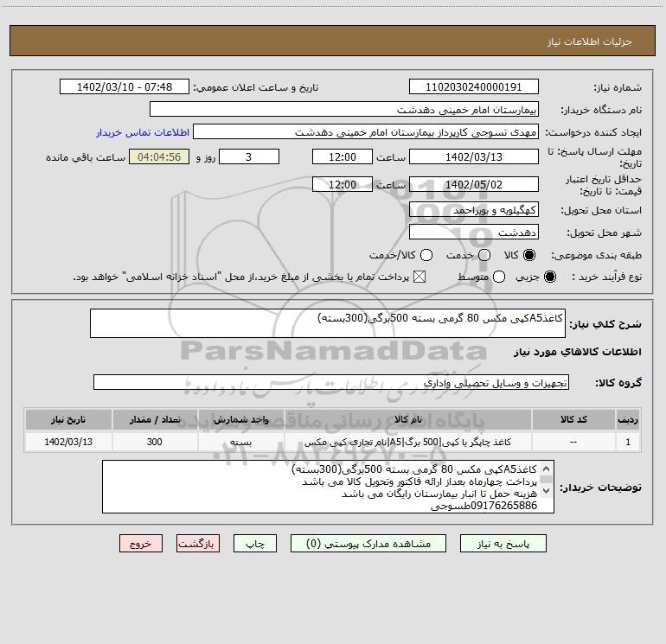
Task: Click the تاریخ نیاز column header
Action: click(68, 419)
